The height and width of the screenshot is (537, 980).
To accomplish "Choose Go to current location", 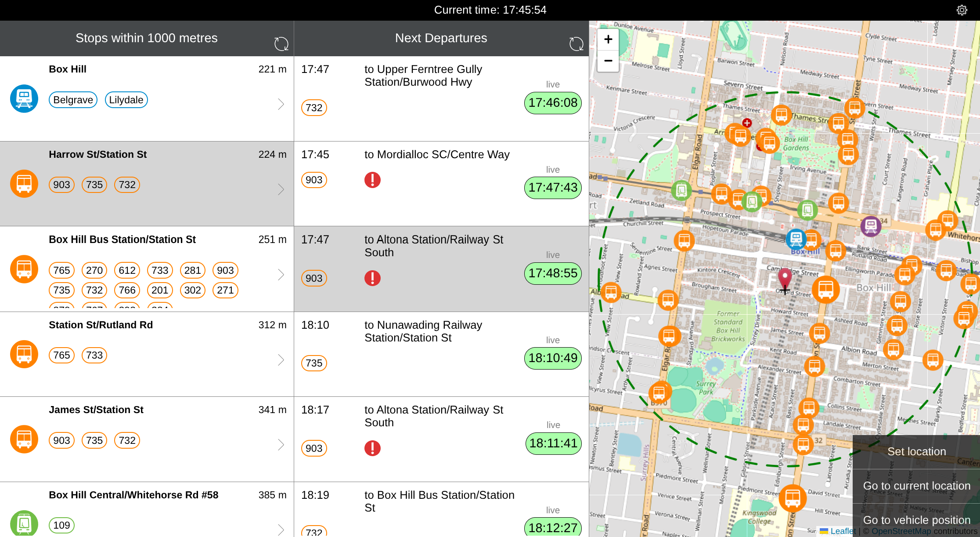I will pos(916,486).
